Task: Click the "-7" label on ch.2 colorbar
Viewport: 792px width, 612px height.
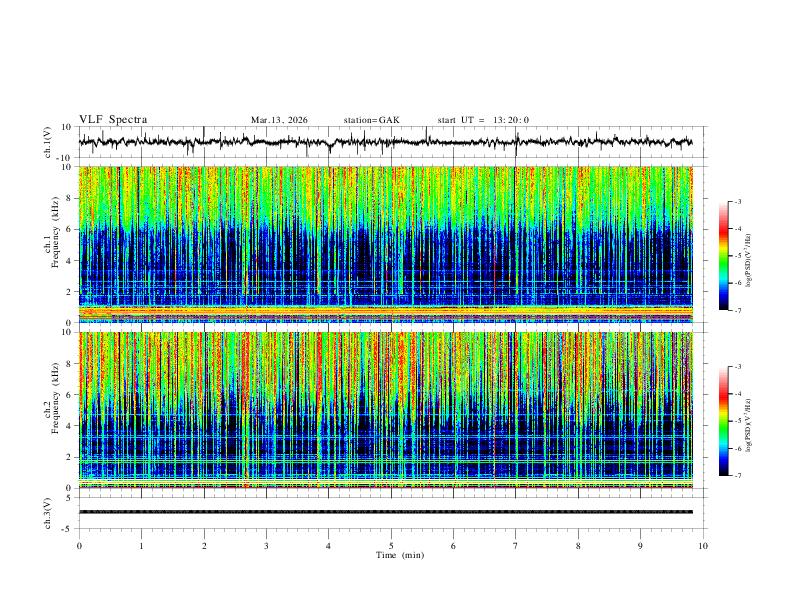Action: click(x=737, y=476)
